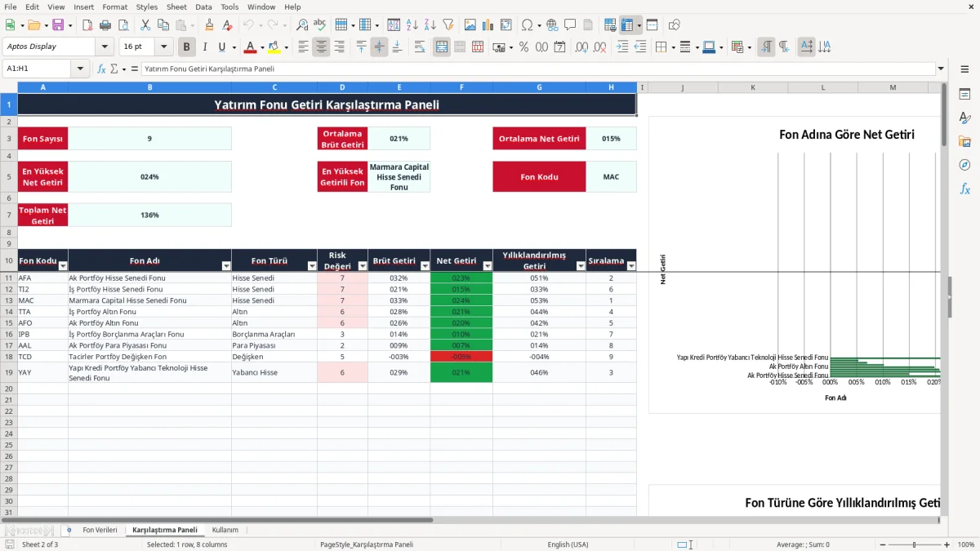Switch to the Kullanım sheet tab
980x551 pixels.
[x=225, y=530]
